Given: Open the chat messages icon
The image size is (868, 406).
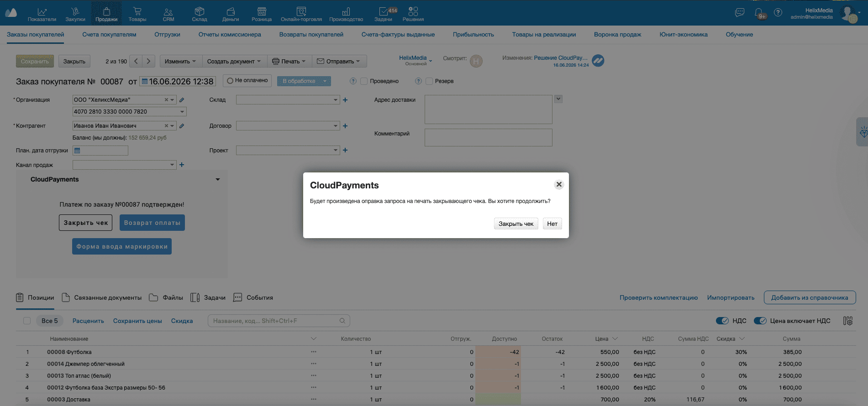Looking at the screenshot, I should [740, 12].
